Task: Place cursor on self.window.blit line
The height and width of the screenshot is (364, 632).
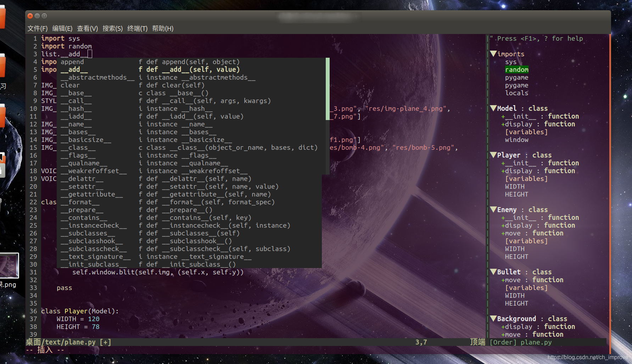Action: 158,272
